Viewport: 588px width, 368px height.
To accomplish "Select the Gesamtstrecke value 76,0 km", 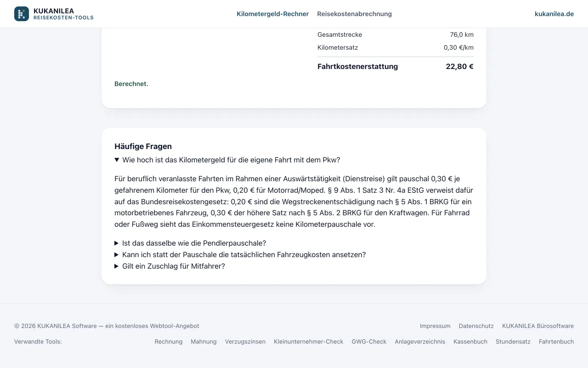I will point(462,34).
